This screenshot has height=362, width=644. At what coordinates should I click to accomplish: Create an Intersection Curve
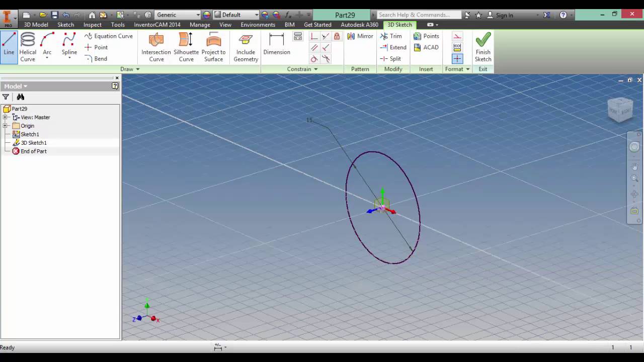(x=156, y=47)
